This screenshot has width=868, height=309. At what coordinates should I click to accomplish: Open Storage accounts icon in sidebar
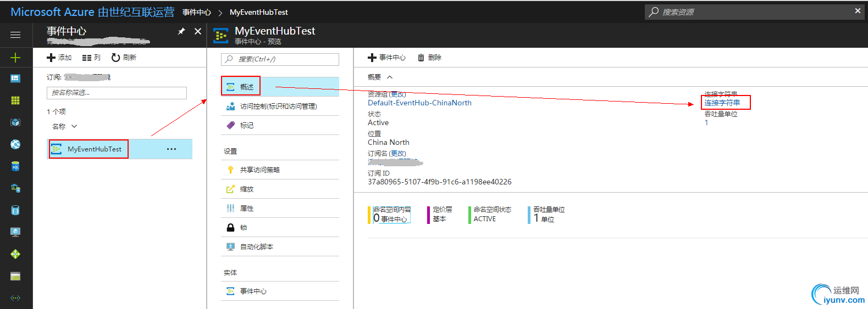tap(15, 276)
